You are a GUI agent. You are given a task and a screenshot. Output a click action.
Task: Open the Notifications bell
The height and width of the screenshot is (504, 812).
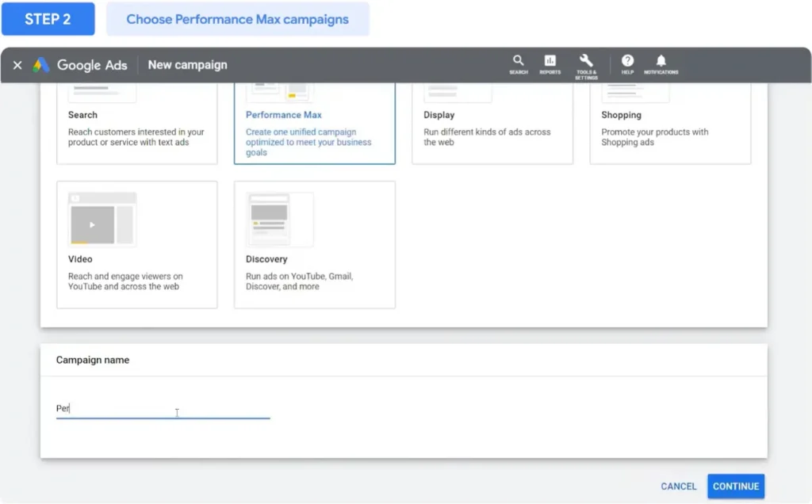tap(661, 63)
